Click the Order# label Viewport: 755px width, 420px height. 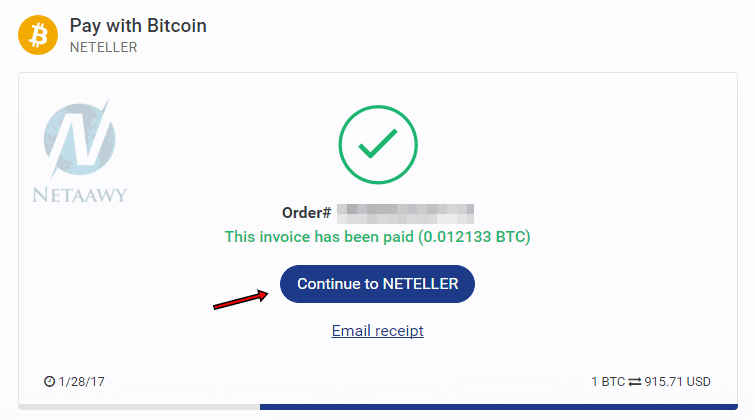pos(306,213)
